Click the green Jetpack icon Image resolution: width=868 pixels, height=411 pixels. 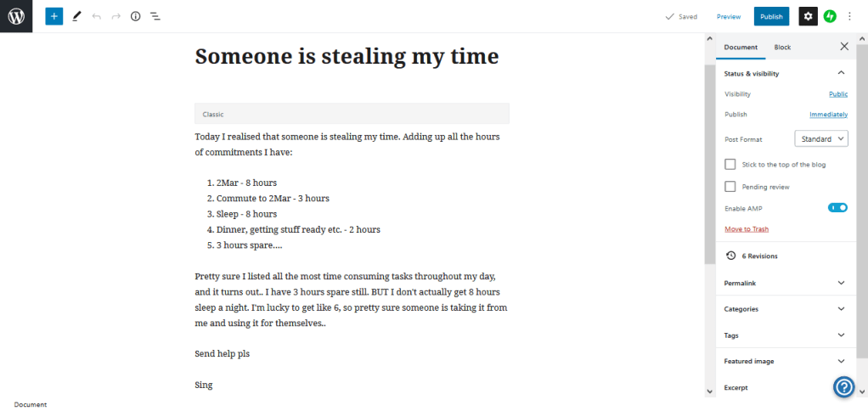tap(830, 16)
